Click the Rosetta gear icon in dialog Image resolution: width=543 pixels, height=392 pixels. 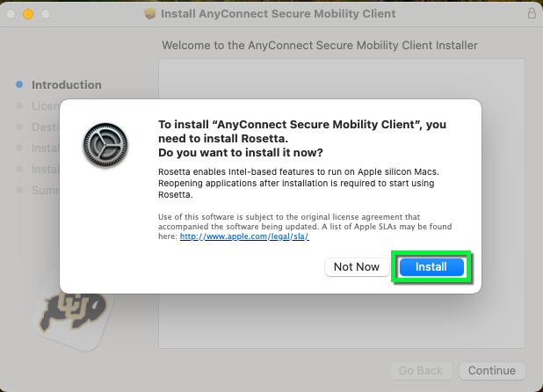tap(105, 146)
